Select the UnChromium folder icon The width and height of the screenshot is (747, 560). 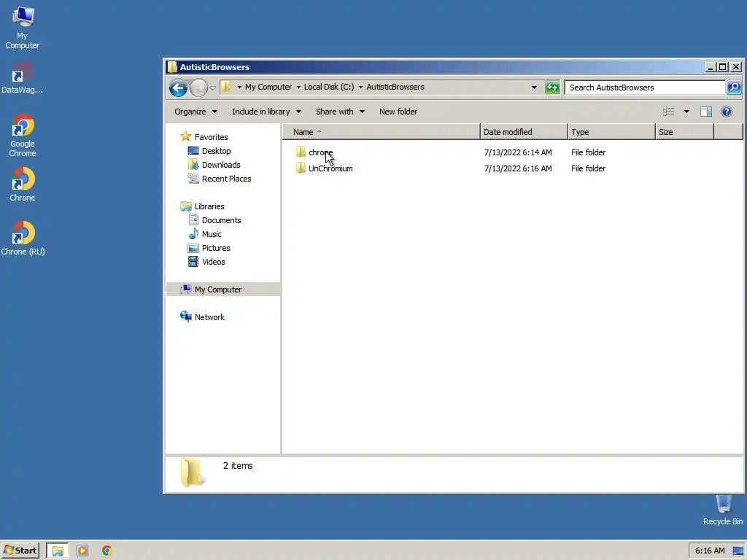click(301, 168)
